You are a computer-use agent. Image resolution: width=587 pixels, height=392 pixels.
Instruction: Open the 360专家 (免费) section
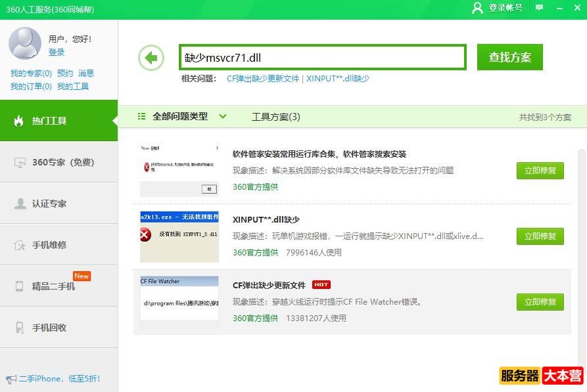coord(59,162)
